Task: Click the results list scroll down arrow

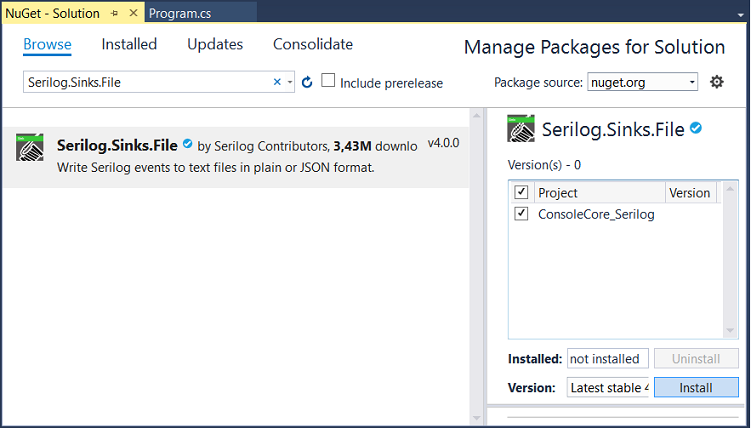Action: [x=476, y=418]
